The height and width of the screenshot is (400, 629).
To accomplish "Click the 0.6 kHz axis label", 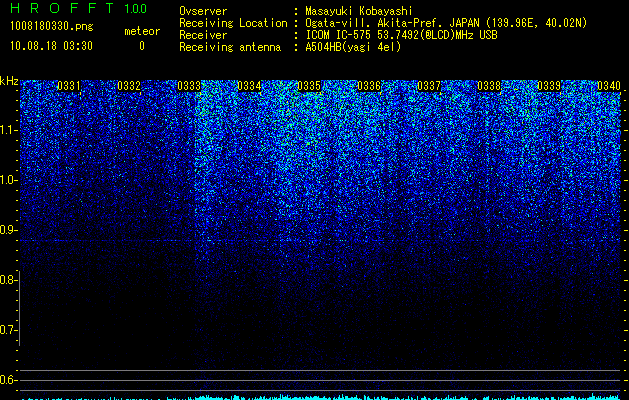I will [x=8, y=380].
